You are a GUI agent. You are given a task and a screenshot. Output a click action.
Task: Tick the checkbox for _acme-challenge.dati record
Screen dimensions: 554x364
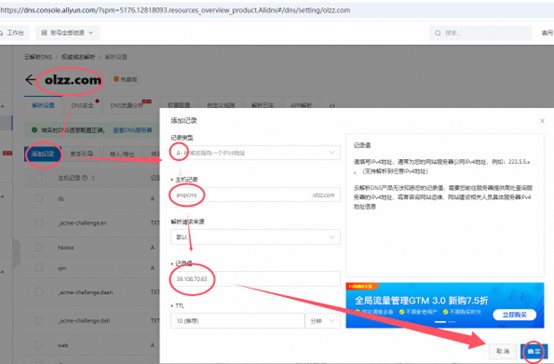click(x=39, y=321)
